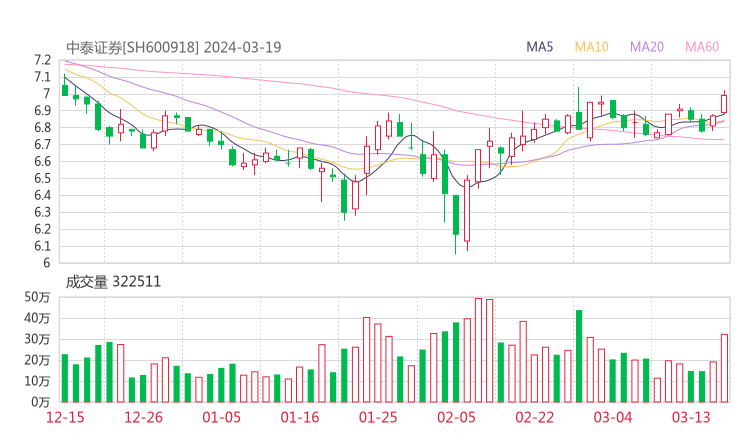Click the 12-26 date label
The height and width of the screenshot is (440, 740).
pos(143,417)
